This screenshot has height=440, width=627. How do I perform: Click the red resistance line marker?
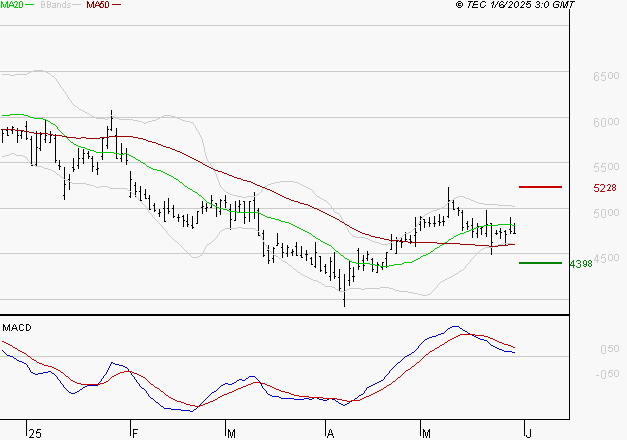540,187
